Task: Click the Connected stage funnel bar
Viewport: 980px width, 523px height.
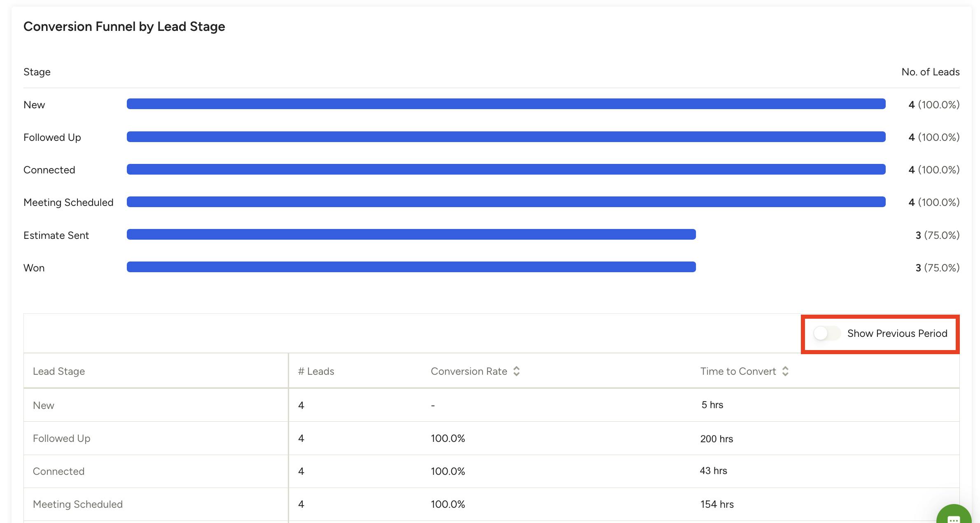Action: pos(506,169)
